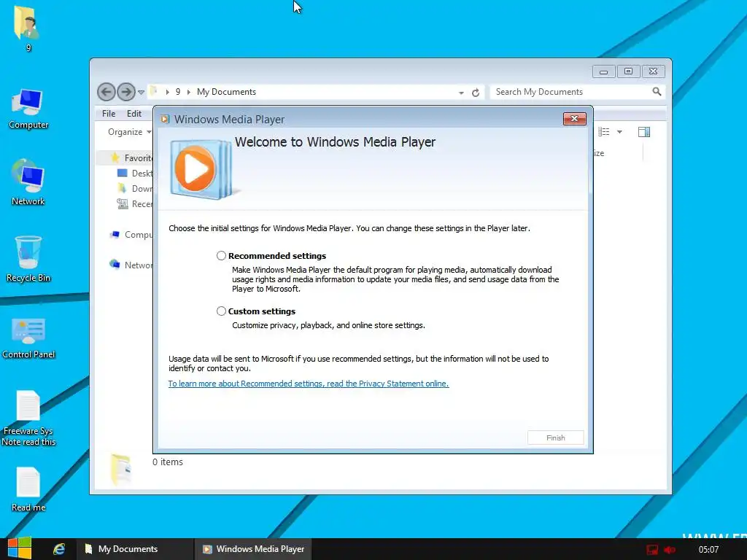747x560 pixels.
Task: Switch to Windows Media Player taskbar button
Action: pos(253,549)
